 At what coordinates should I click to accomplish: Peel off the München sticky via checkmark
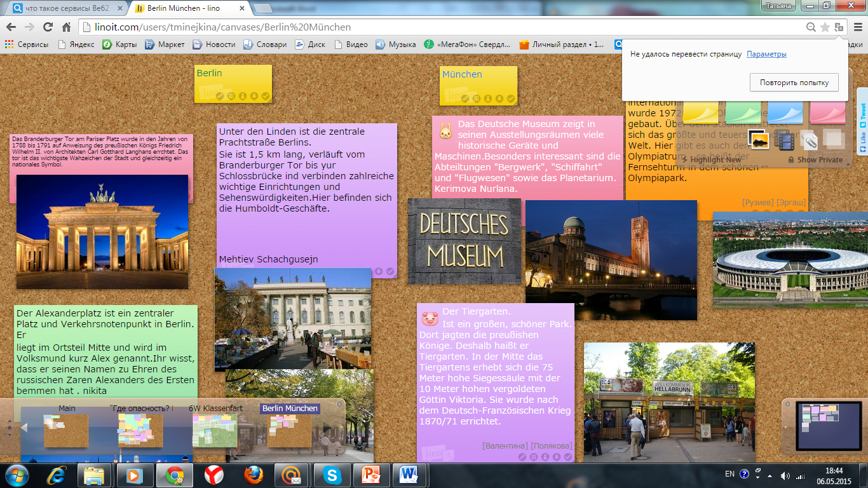[x=511, y=98]
